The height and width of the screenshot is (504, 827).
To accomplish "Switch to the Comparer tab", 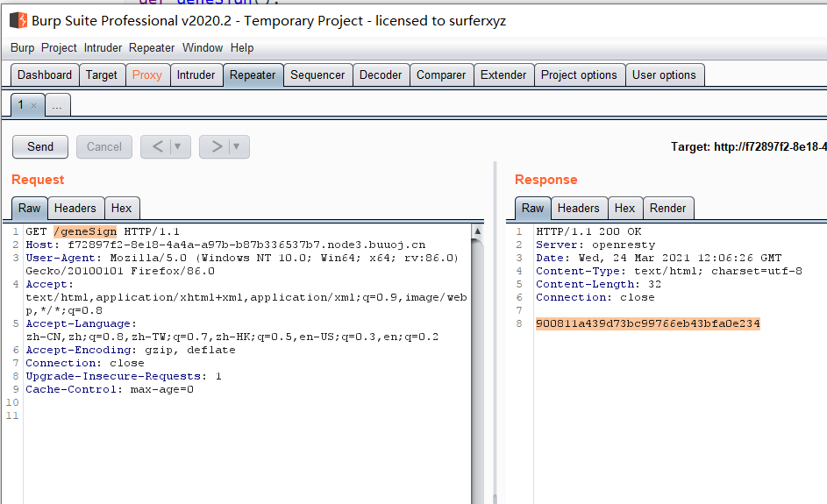I will coord(441,75).
